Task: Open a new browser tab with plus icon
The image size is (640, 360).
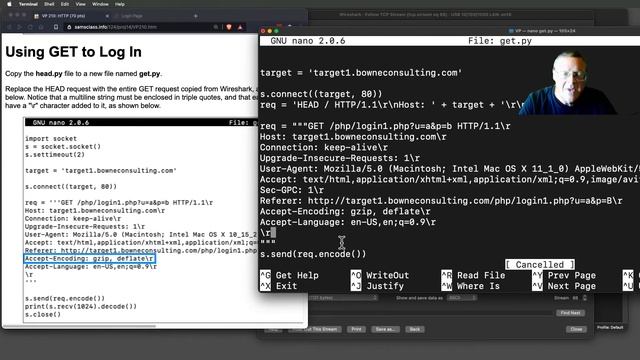Action: 196,16
